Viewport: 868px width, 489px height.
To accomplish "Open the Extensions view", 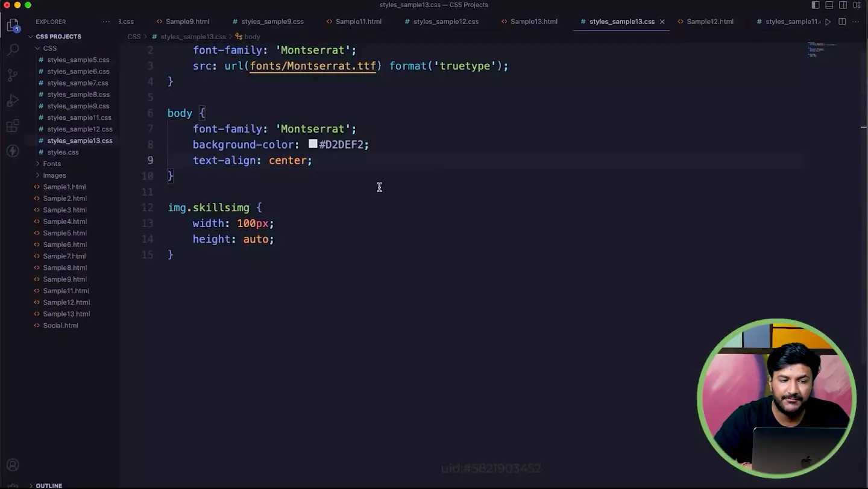I will pyautogui.click(x=13, y=126).
